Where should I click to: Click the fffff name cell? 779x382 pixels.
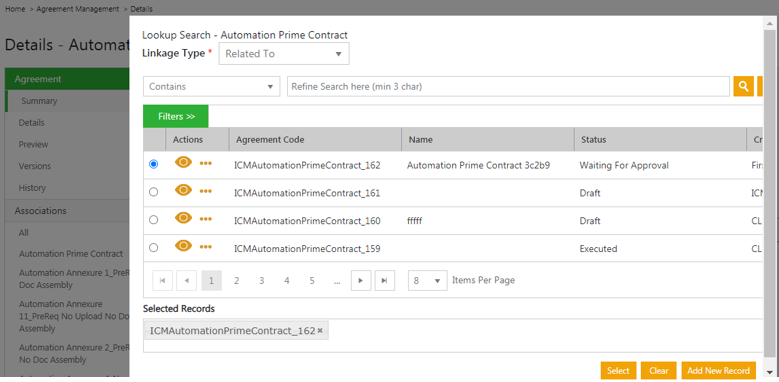[x=414, y=221]
